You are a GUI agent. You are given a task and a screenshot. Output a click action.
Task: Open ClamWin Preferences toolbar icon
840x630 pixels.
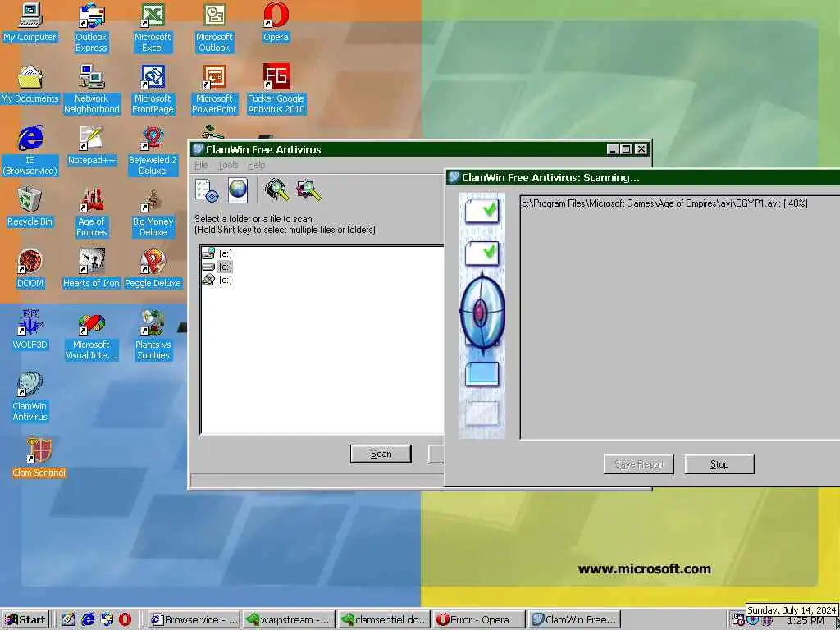pos(206,190)
